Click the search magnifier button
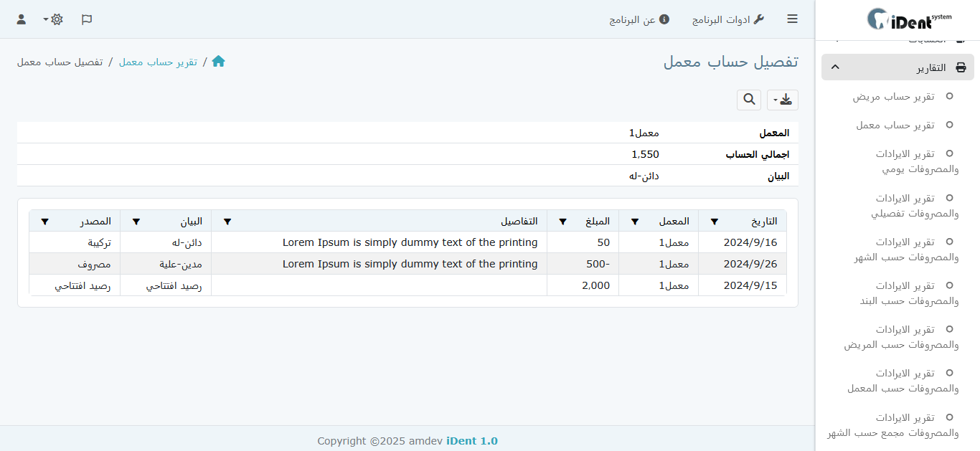This screenshot has height=451, width=980. coord(749,100)
